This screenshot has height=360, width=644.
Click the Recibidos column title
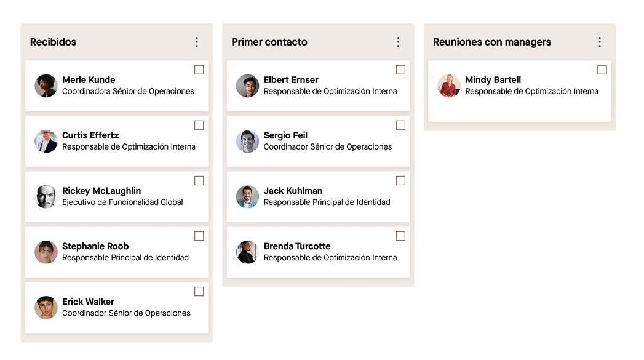tap(54, 42)
